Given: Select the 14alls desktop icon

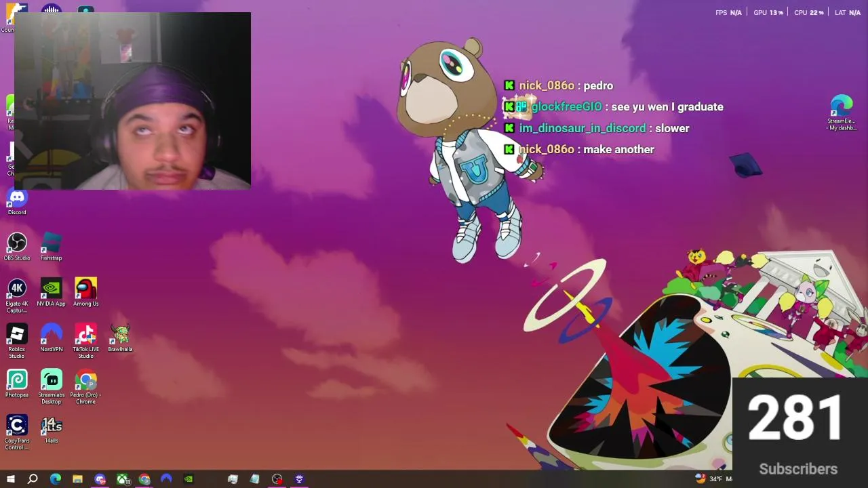Looking at the screenshot, I should point(52,430).
